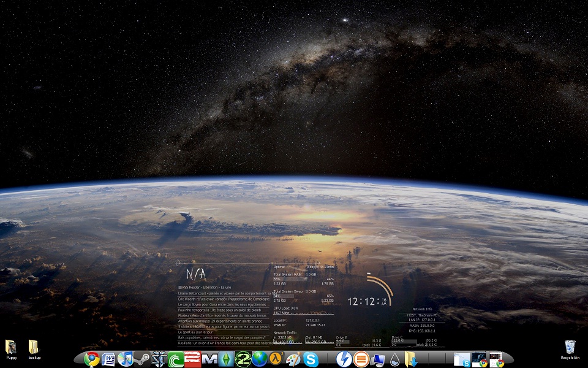Image resolution: width=588 pixels, height=368 pixels.
Task: Open the Eric Woerth hippodrome headline
Action: (x=224, y=299)
